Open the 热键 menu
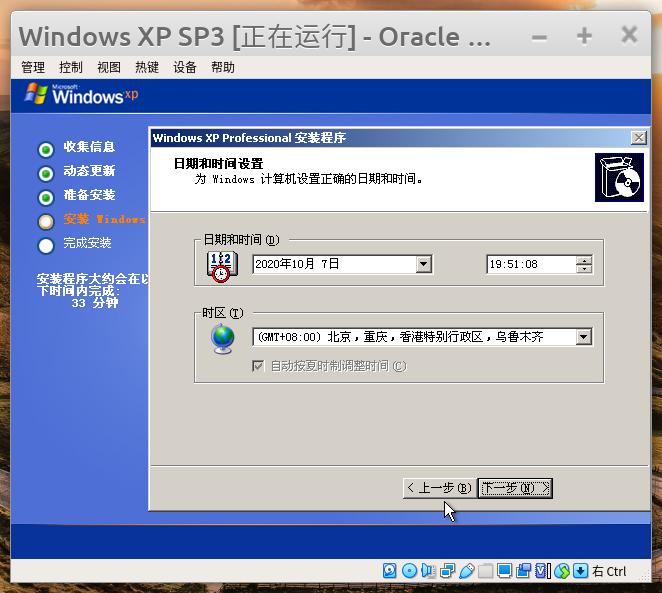The image size is (662, 593). point(147,67)
